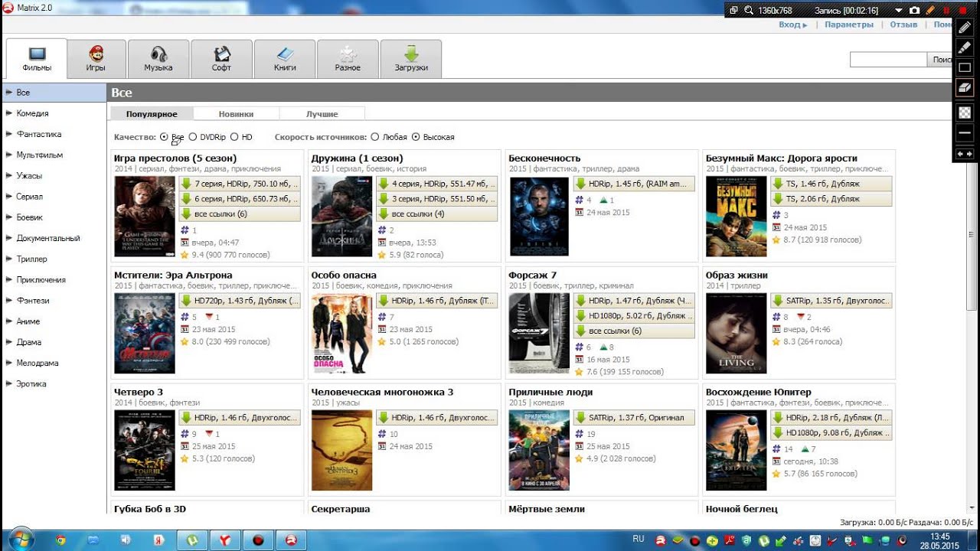The width and height of the screenshot is (980, 551).
Task: Select Документальный genre in sidebar
Action: click(x=53, y=238)
